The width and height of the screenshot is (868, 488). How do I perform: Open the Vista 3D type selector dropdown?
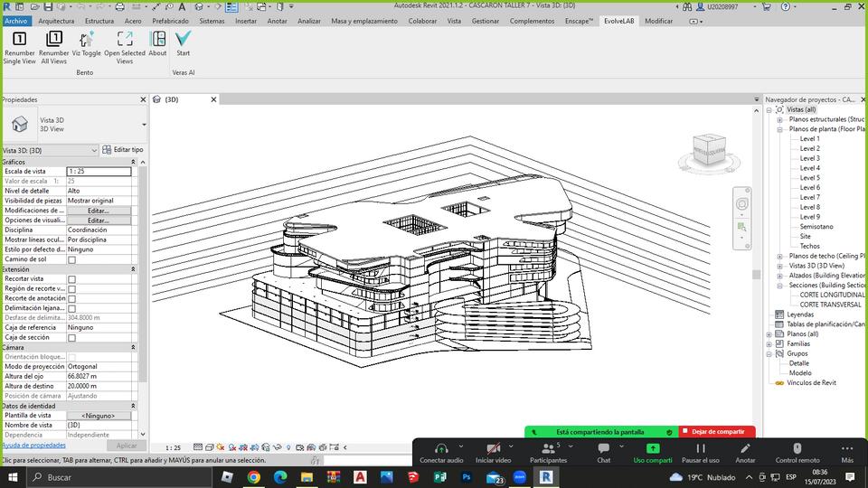coord(144,124)
